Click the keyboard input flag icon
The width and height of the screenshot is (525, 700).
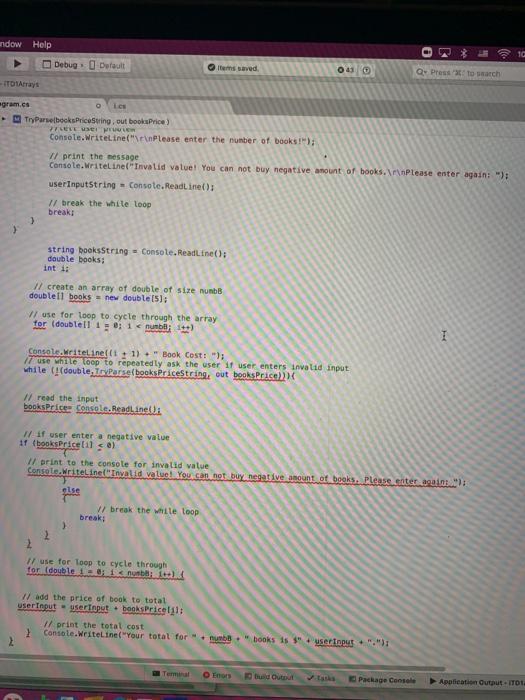pyautogui.click(x=483, y=54)
